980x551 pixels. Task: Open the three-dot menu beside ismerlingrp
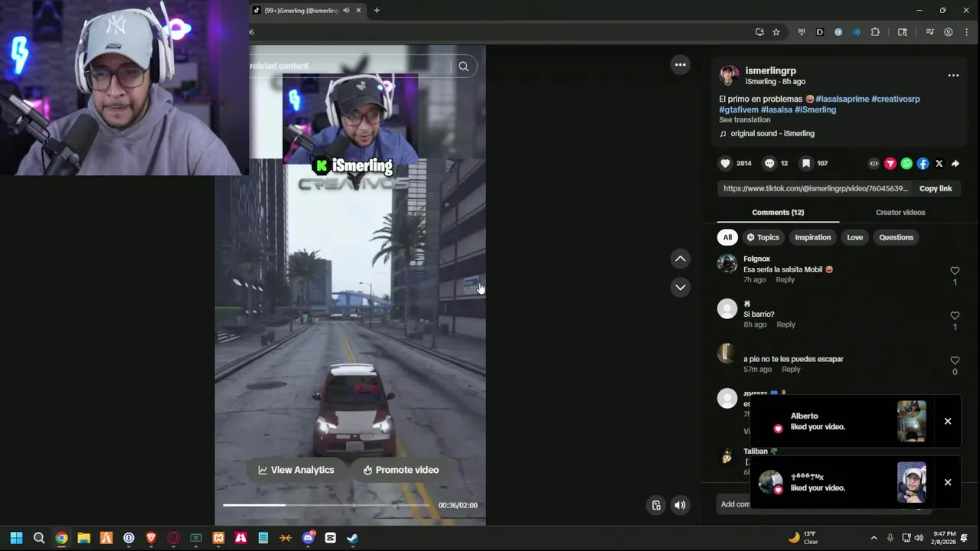click(x=953, y=75)
